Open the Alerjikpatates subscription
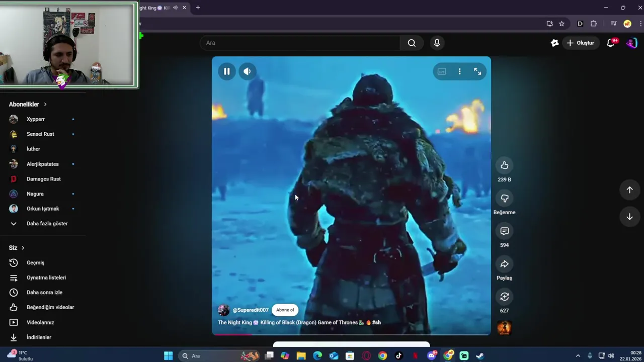This screenshot has height=362, width=644. coord(43,164)
